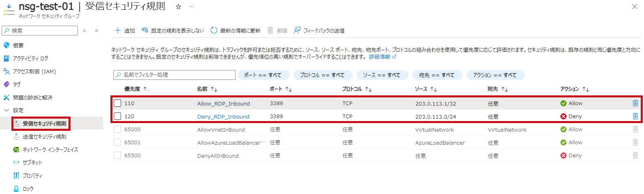Open the AllowAzureLoadBalancer rule
This screenshot has width=644, height=194.
tap(231, 143)
